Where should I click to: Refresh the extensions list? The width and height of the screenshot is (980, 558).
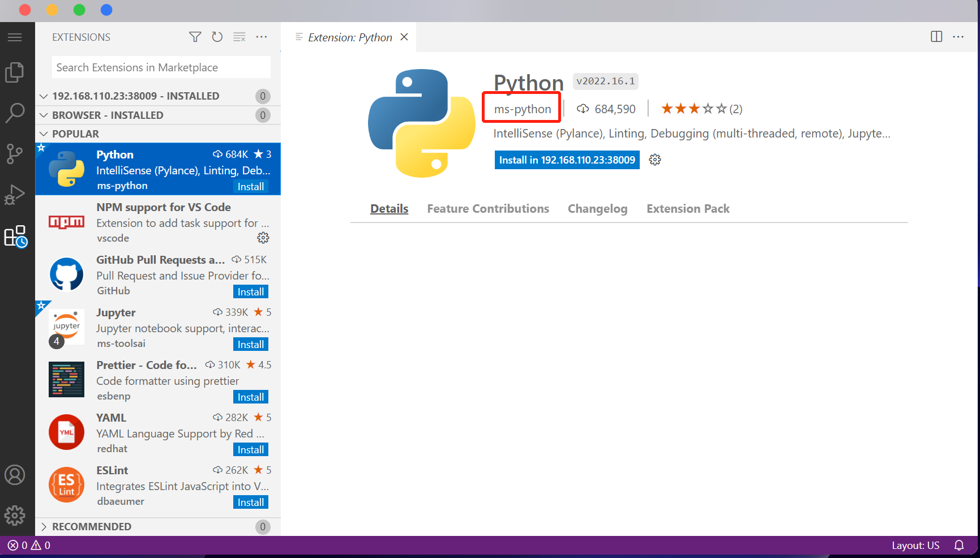[217, 37]
